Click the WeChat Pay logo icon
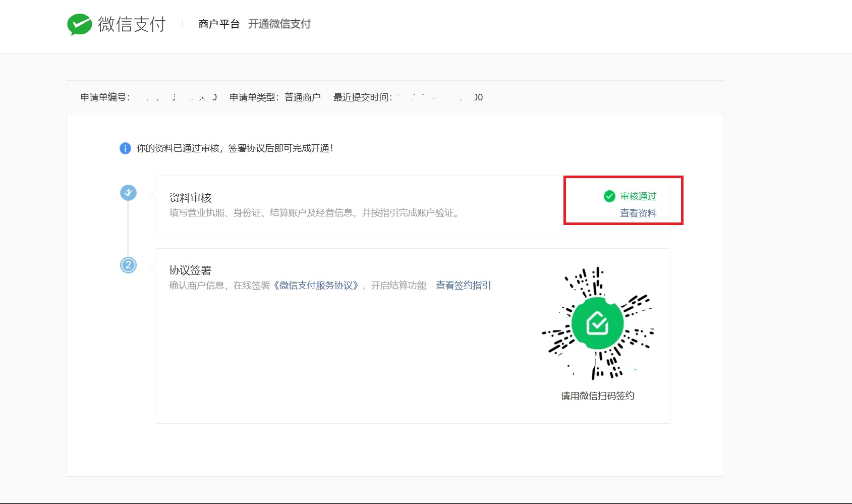Image resolution: width=852 pixels, height=504 pixels. 79,24
